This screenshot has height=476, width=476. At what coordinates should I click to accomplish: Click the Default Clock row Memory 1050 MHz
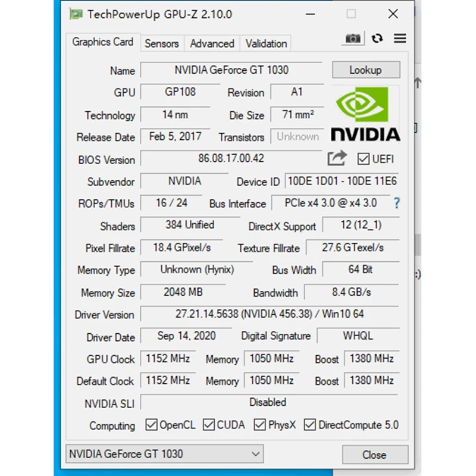pos(272,380)
